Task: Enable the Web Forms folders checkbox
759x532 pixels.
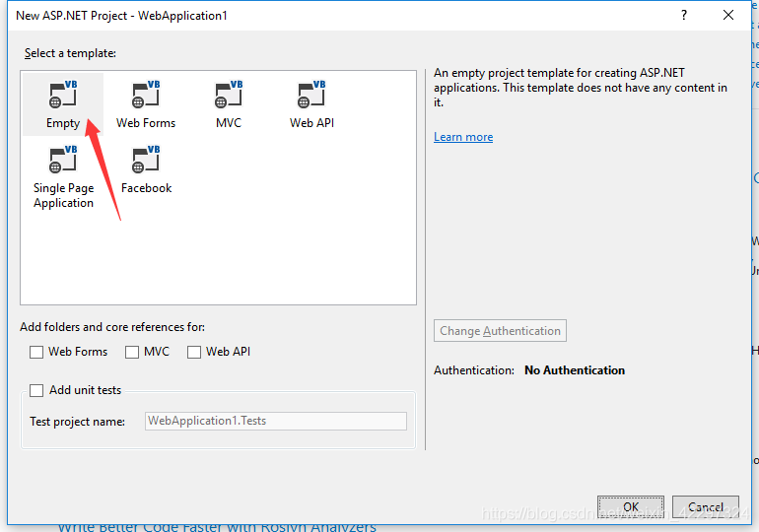Action: (36, 352)
